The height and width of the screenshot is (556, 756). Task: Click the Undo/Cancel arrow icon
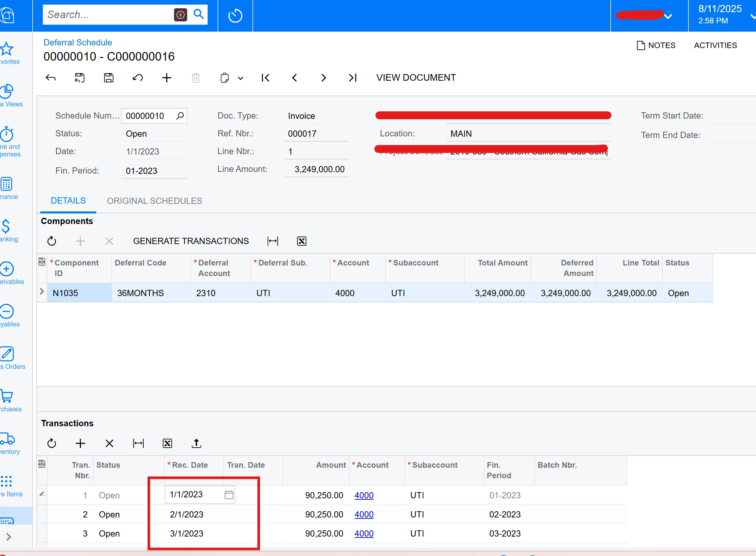(x=137, y=78)
